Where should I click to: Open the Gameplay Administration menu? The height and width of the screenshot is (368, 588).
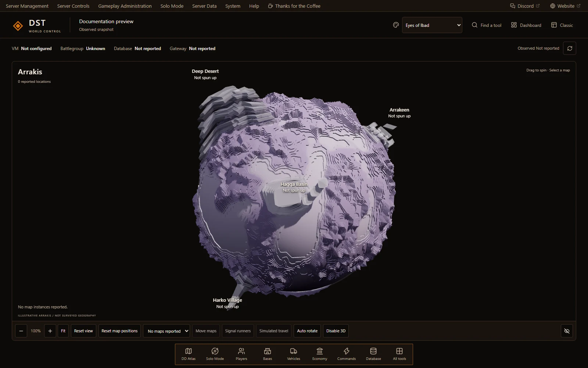pos(125,6)
